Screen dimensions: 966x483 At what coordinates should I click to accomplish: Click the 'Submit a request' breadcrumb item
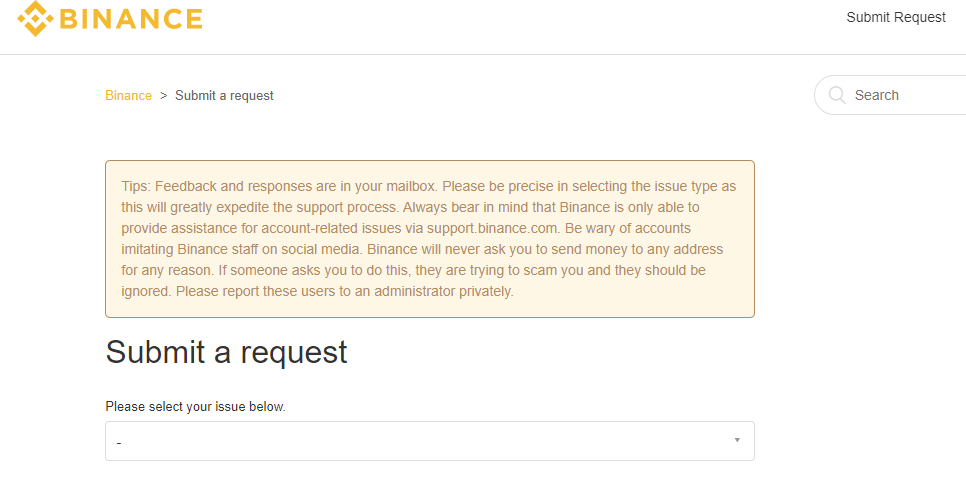click(x=224, y=96)
